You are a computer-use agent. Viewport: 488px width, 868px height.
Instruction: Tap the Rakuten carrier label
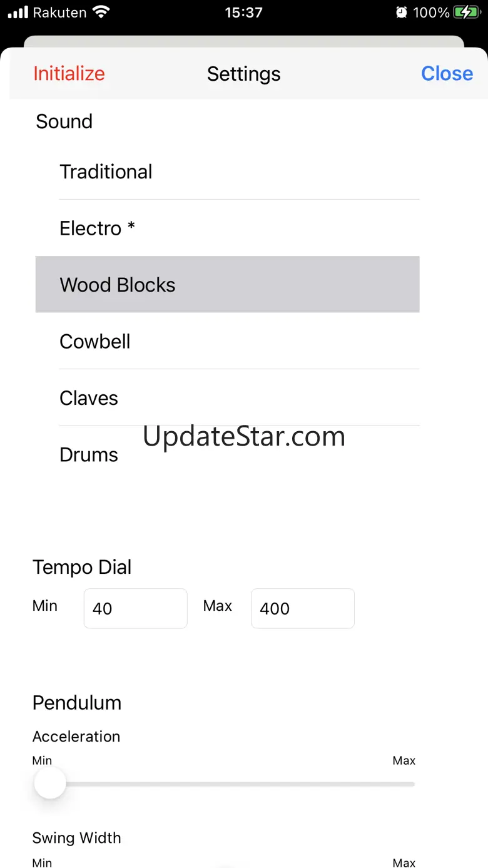(60, 12)
